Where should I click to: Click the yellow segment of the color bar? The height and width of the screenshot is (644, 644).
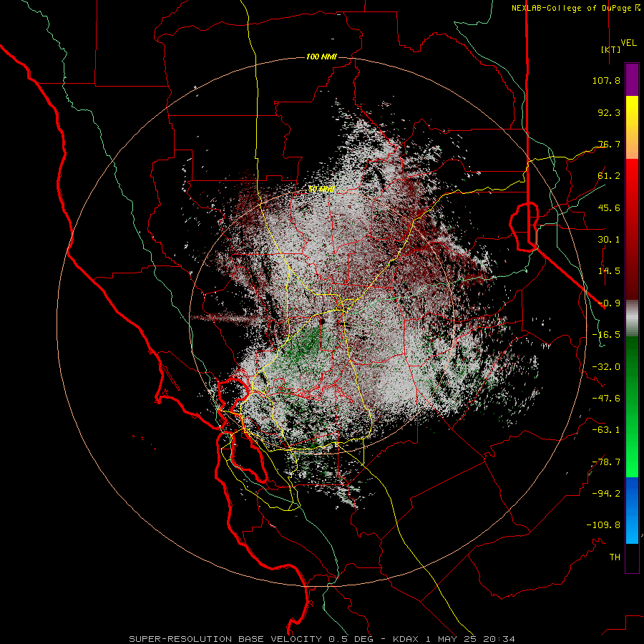(x=632, y=127)
